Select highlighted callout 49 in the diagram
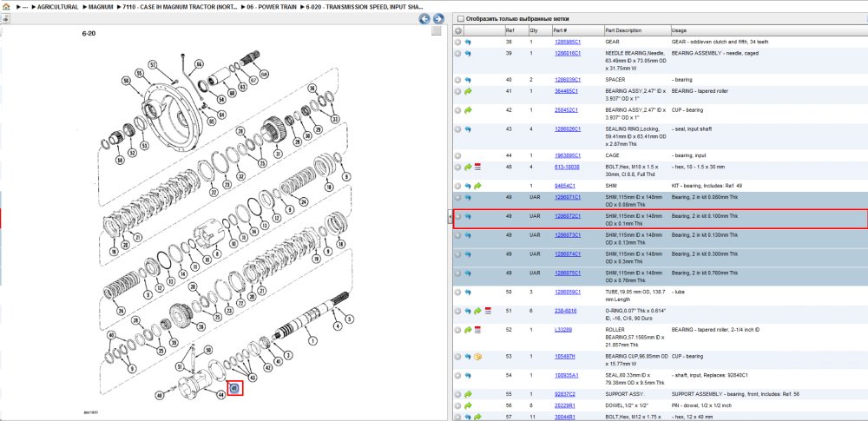Viewport: 868px width, 421px height. point(234,388)
